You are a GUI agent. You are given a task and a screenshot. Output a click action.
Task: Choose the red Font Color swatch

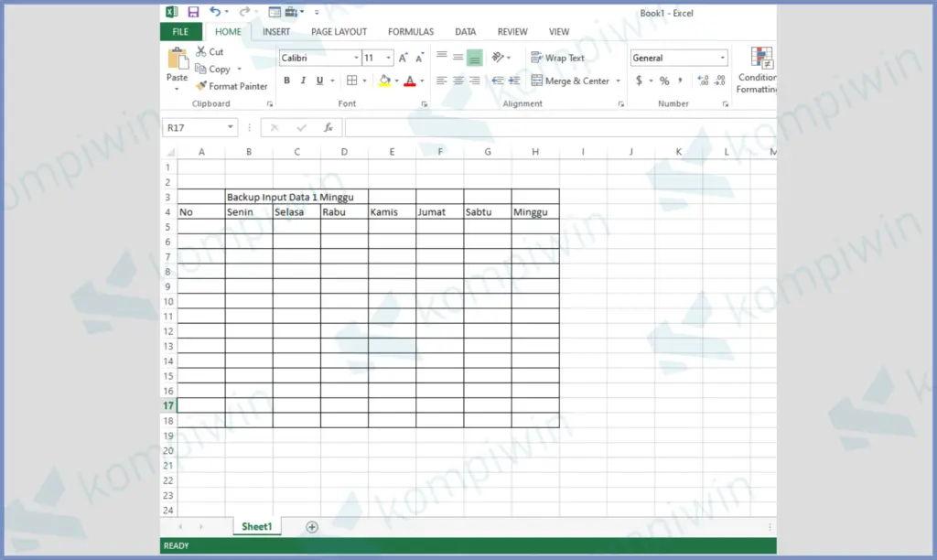click(x=410, y=81)
